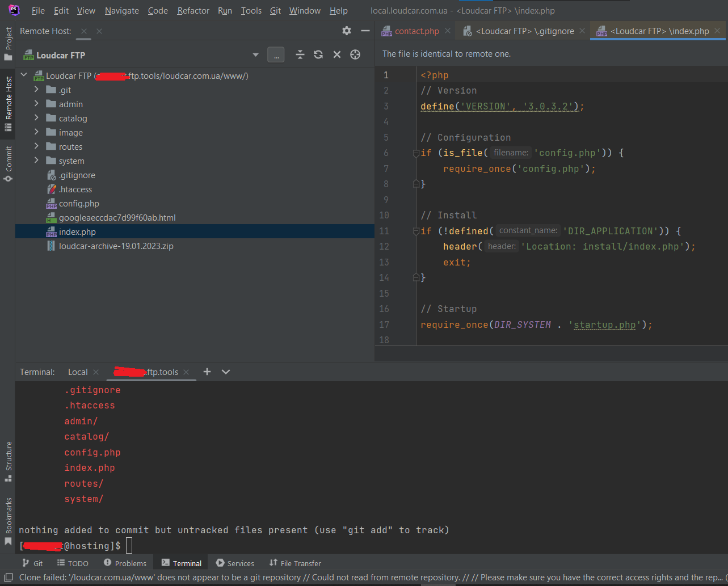Expand the system folder
Image resolution: width=728 pixels, height=586 pixels.
click(x=36, y=161)
